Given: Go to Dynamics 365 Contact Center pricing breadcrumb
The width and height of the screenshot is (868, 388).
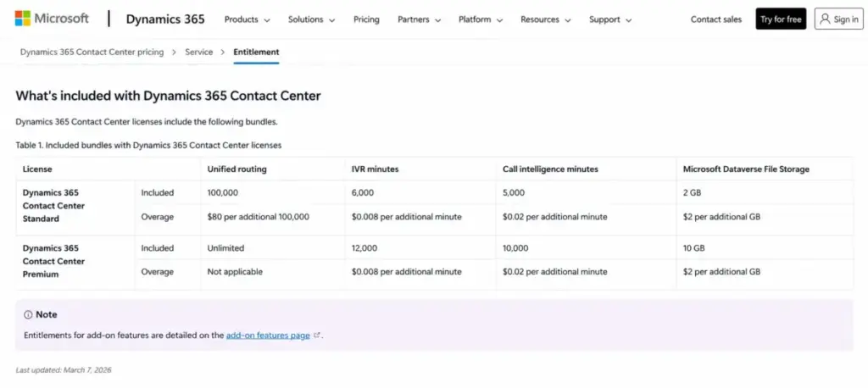Looking at the screenshot, I should (92, 52).
